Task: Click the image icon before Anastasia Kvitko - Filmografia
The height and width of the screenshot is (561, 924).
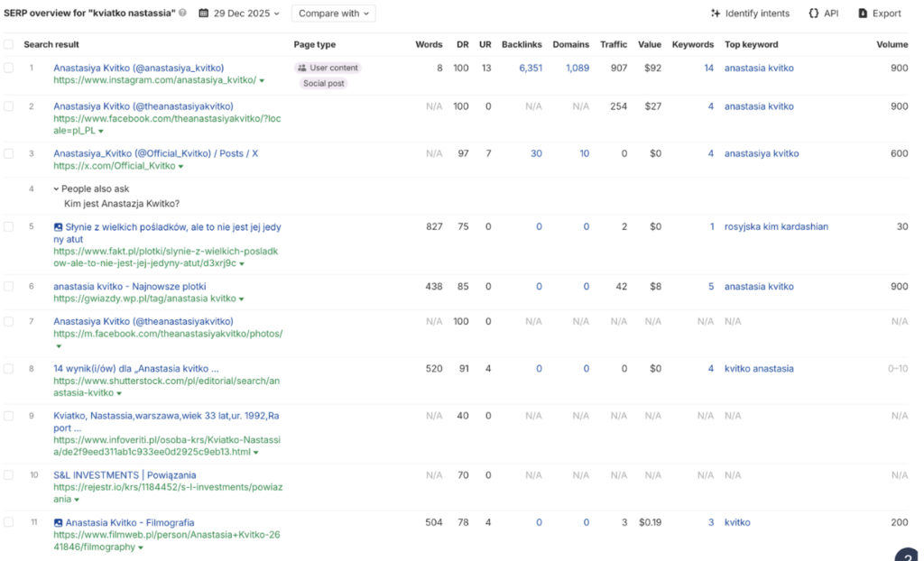Action: (59, 523)
